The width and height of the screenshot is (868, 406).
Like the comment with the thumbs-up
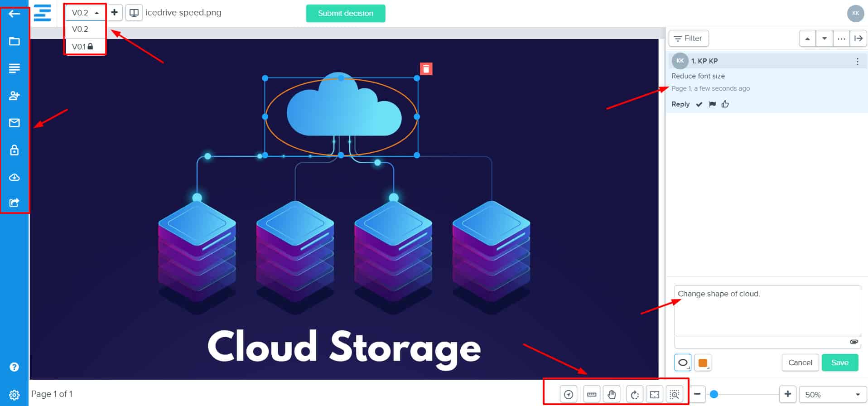coord(725,104)
